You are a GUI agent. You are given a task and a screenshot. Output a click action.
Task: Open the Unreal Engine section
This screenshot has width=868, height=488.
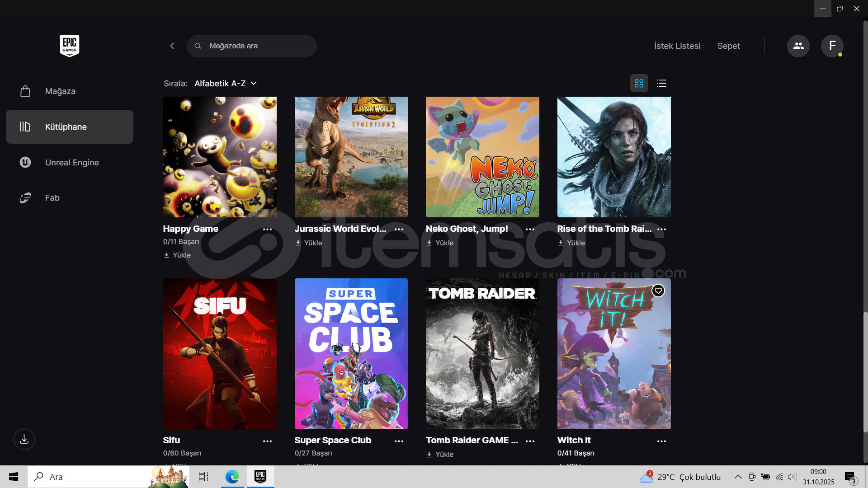(x=71, y=162)
